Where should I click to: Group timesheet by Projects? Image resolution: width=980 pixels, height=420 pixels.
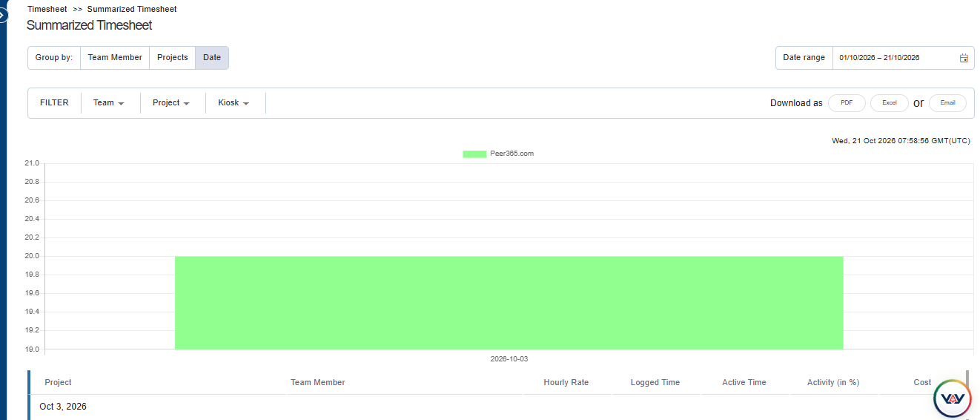(x=173, y=58)
